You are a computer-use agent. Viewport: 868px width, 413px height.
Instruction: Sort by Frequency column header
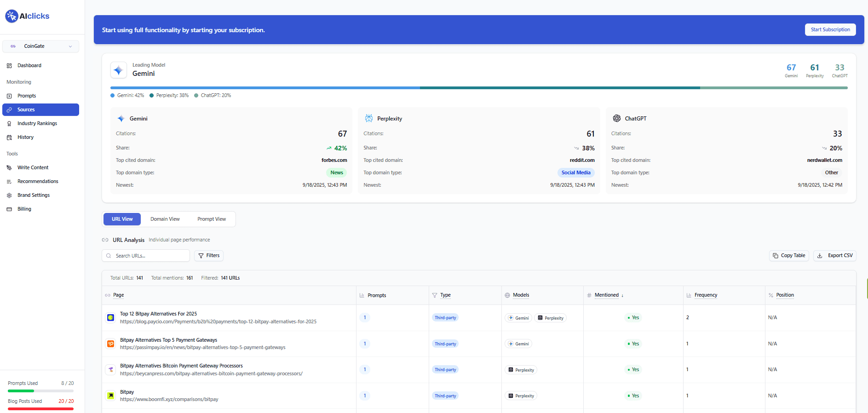[x=706, y=295]
